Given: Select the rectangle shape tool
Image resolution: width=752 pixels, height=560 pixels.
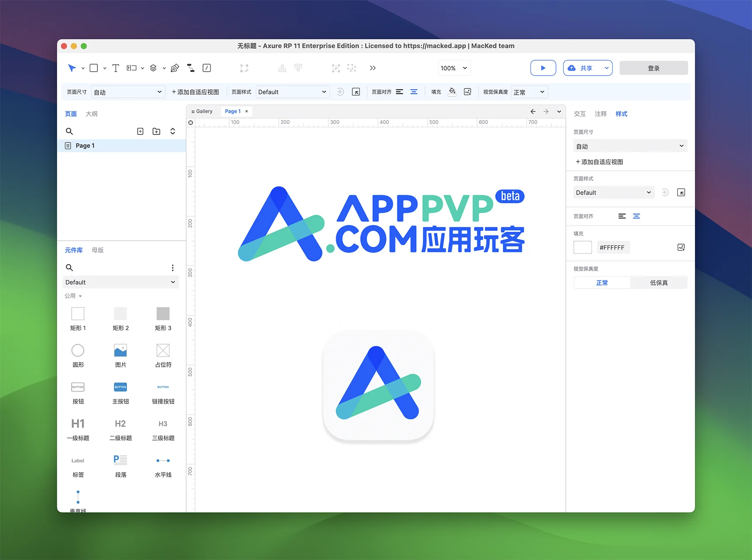Looking at the screenshot, I should click(94, 68).
